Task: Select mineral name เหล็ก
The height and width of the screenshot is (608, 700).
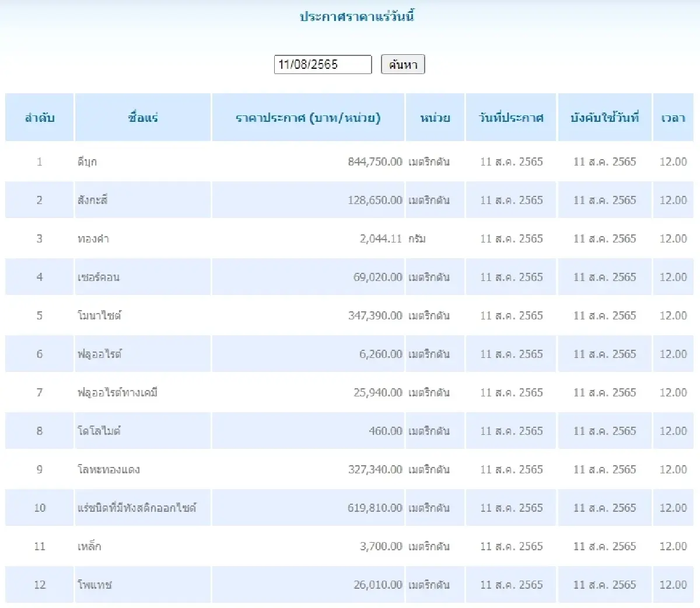Action: (89, 546)
